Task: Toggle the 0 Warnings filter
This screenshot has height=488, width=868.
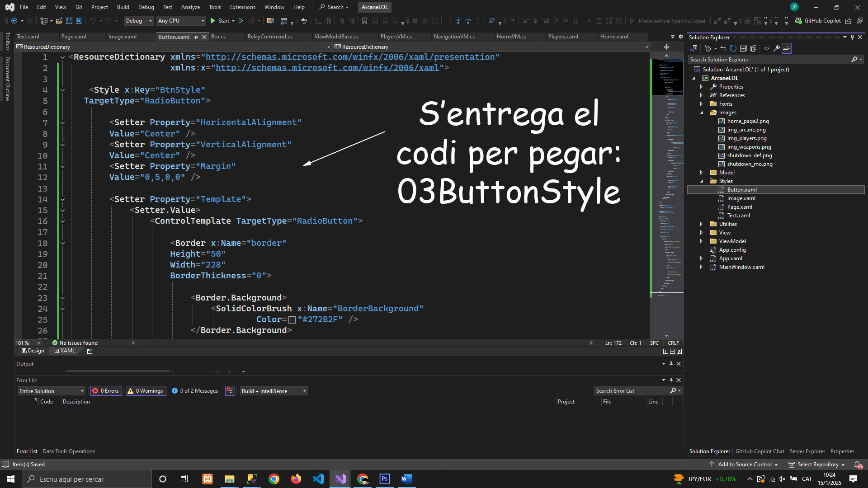Action: tap(146, 391)
